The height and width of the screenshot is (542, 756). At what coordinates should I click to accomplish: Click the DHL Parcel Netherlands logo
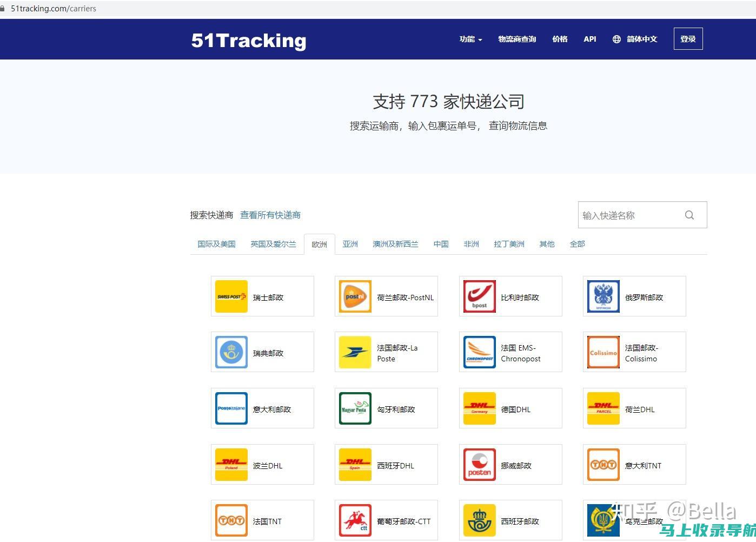(604, 408)
